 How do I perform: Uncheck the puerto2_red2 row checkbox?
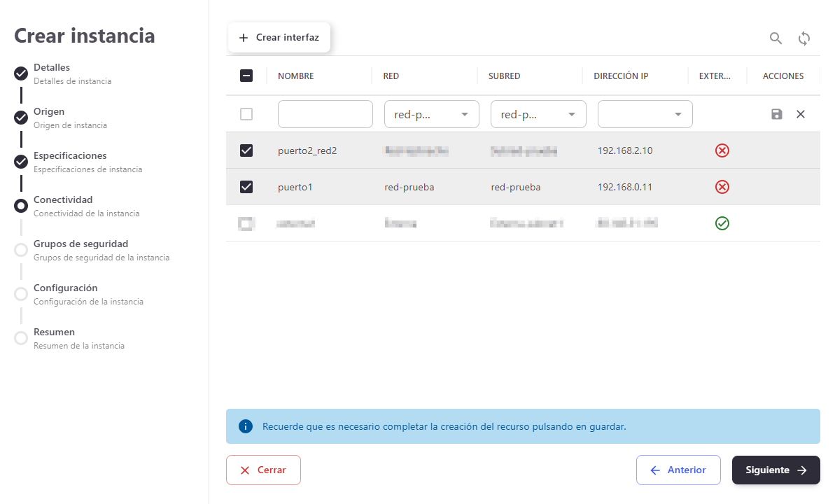point(246,150)
